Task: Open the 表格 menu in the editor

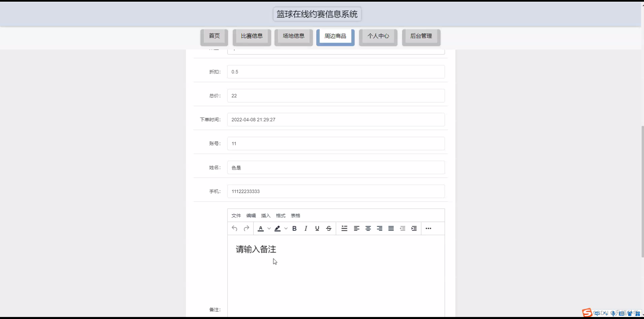Action: click(295, 216)
